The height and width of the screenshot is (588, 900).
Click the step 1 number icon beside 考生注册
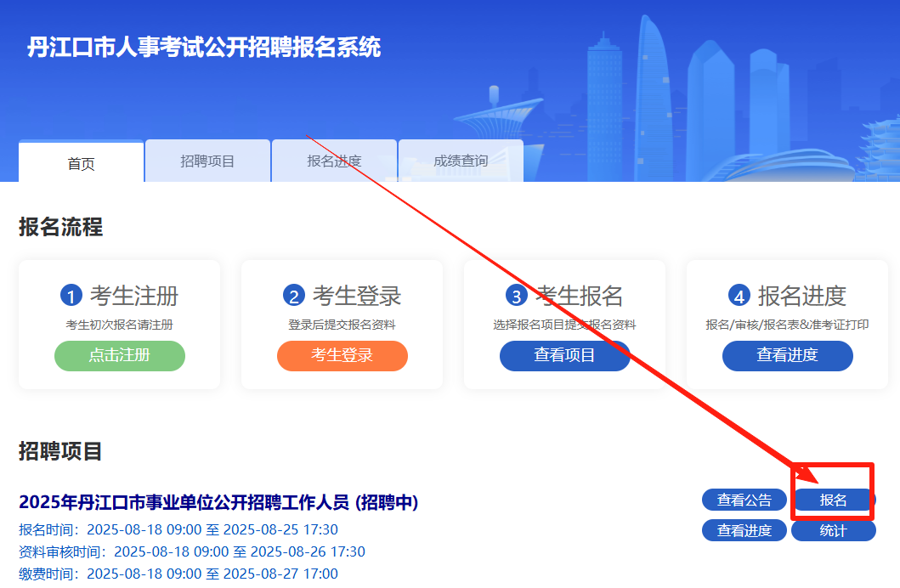[71, 296]
